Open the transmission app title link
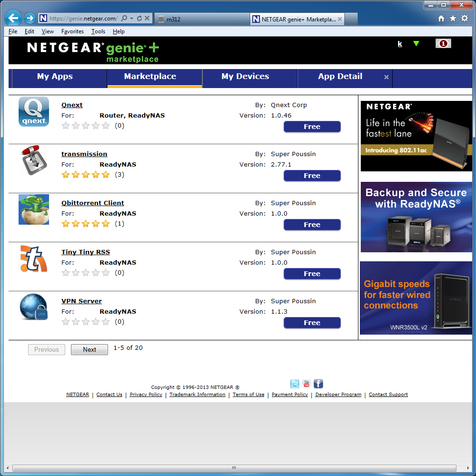 [84, 154]
